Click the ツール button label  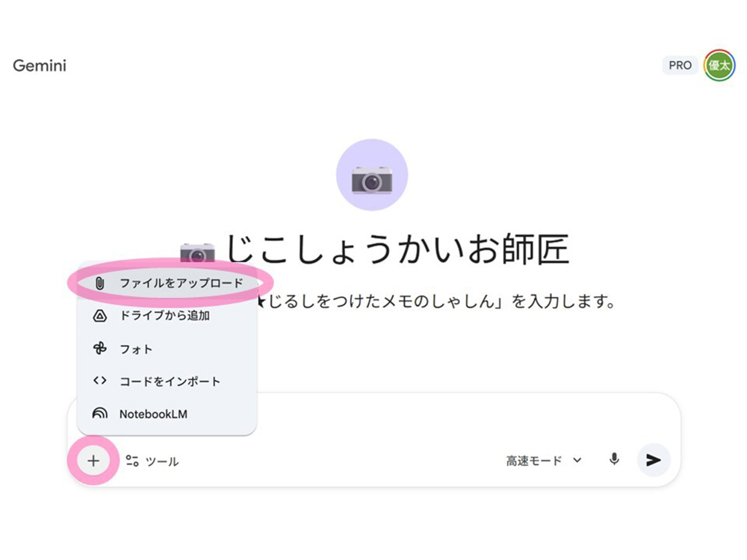point(162,461)
